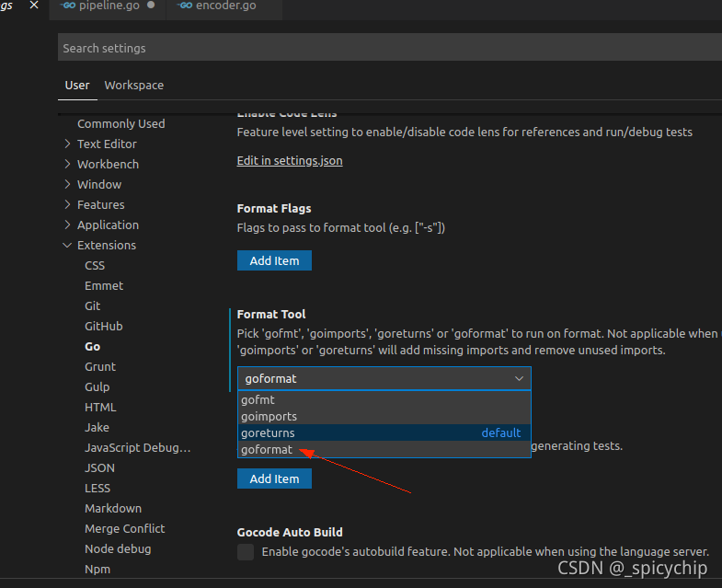Image resolution: width=722 pixels, height=588 pixels.
Task: Select JavaScript Debug extension settings
Action: [x=137, y=448]
